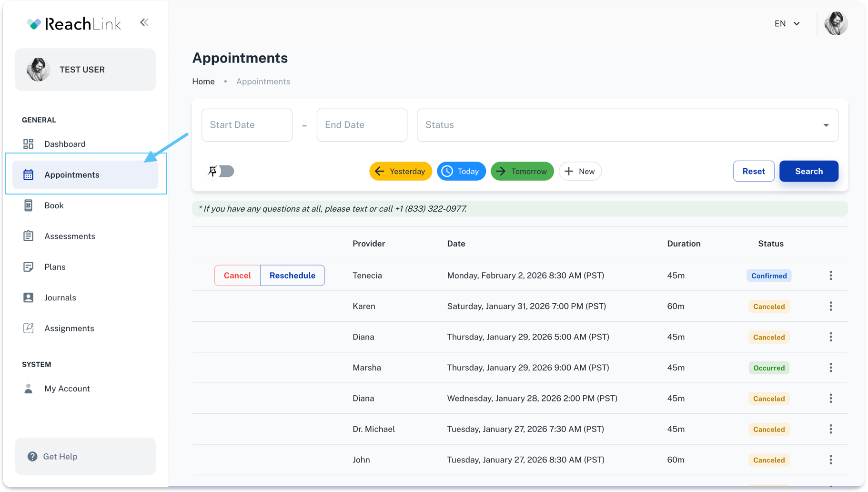Open Dashboard in the sidebar
868x492 pixels.
coord(85,144)
